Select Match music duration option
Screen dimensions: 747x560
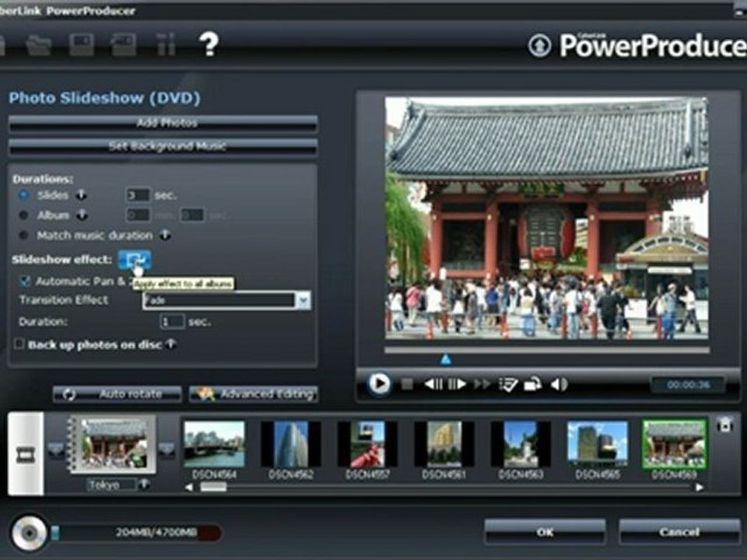tap(23, 235)
